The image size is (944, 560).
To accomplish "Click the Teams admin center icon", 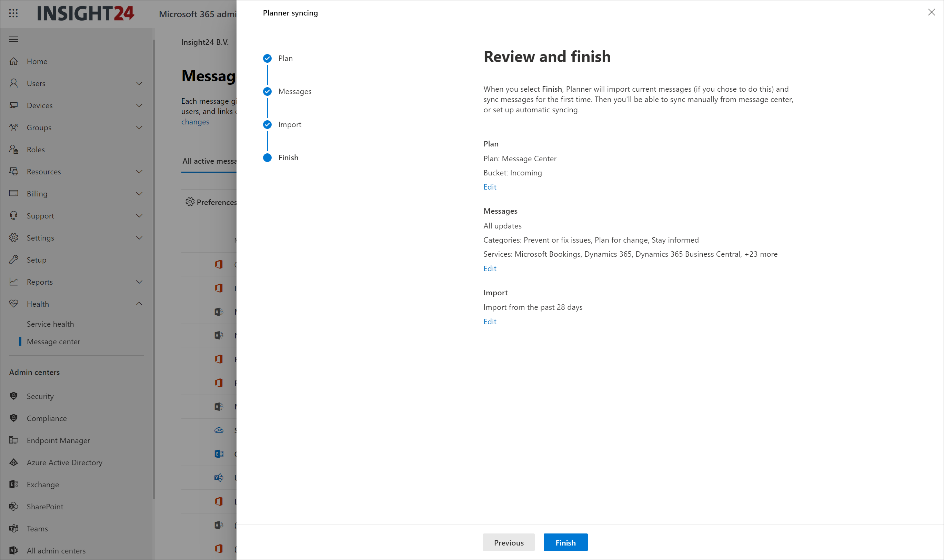I will point(13,528).
